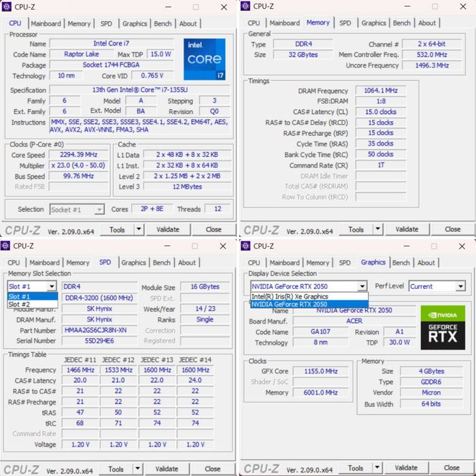Image resolution: width=476 pixels, height=476 pixels.
Task: Click Validate button in Memory window
Action: (x=407, y=229)
